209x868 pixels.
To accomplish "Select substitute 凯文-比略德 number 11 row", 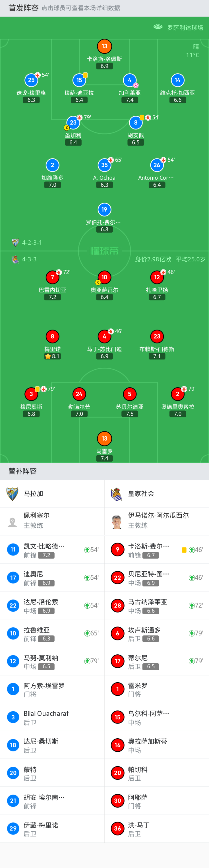I will point(52,550).
